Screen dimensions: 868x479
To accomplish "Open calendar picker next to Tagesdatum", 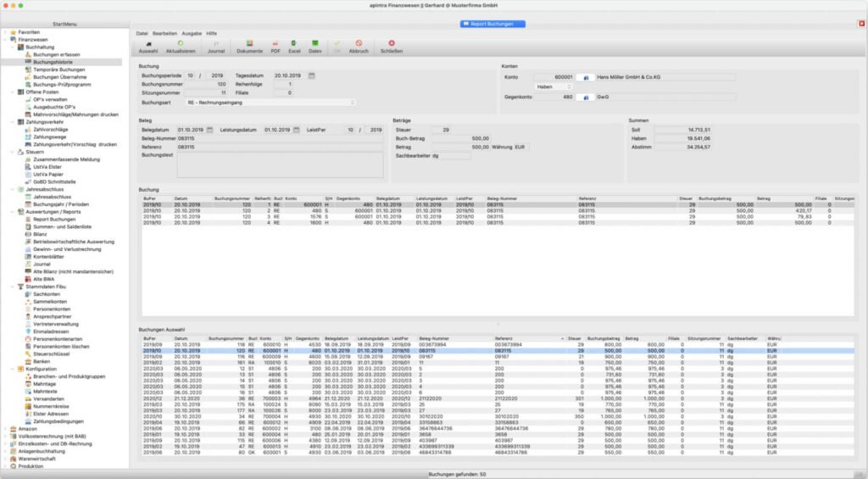I will tap(312, 75).
